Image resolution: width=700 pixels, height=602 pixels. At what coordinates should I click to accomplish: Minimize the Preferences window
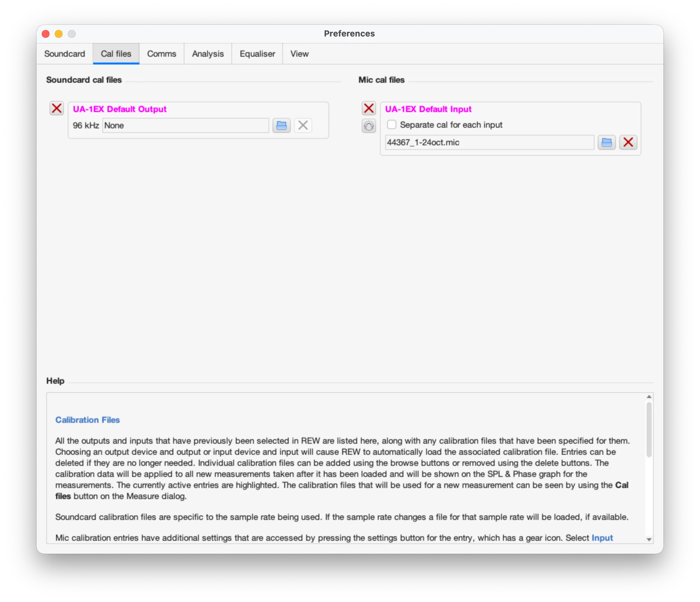[x=59, y=34]
